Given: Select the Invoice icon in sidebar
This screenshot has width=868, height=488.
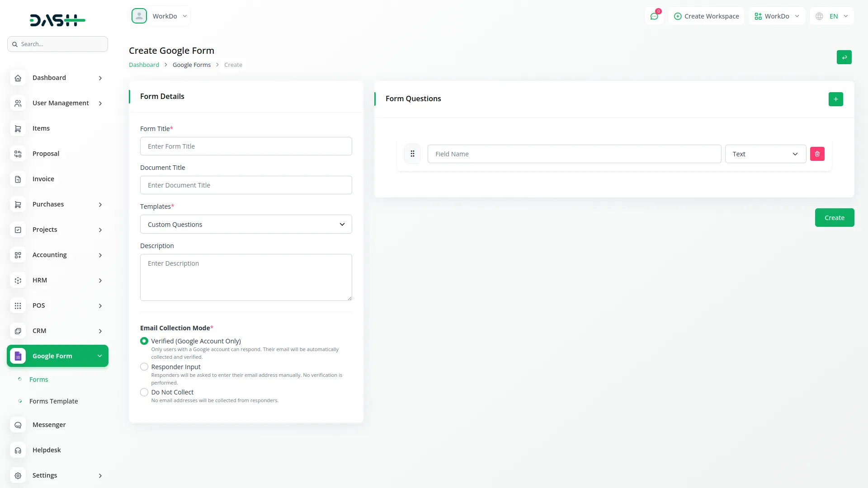Looking at the screenshot, I should click(x=18, y=179).
